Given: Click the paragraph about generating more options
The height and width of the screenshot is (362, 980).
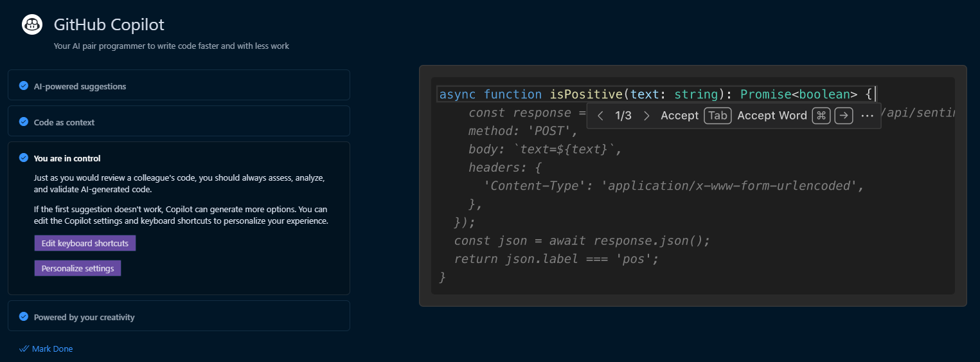Looking at the screenshot, I should coord(181,215).
